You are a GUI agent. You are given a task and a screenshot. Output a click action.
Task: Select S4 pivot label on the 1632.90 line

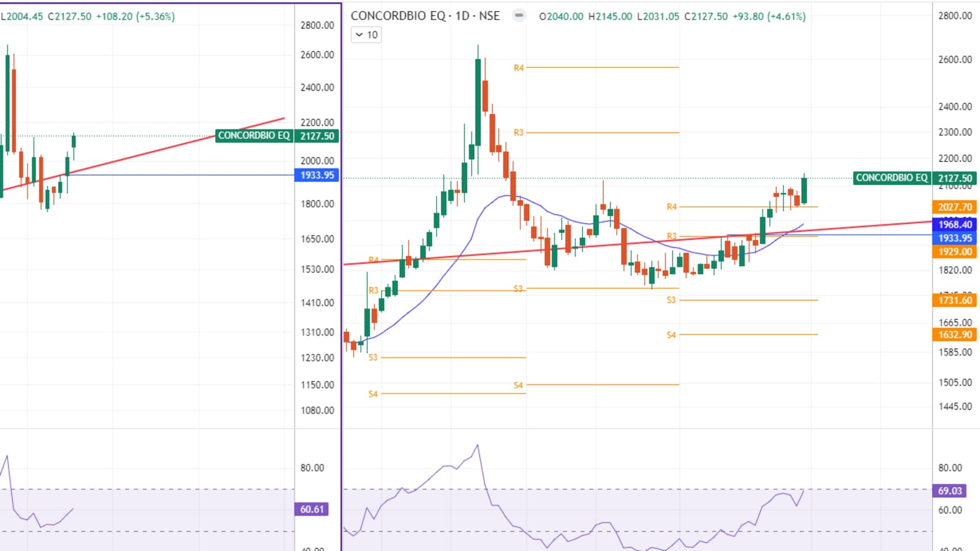click(671, 335)
